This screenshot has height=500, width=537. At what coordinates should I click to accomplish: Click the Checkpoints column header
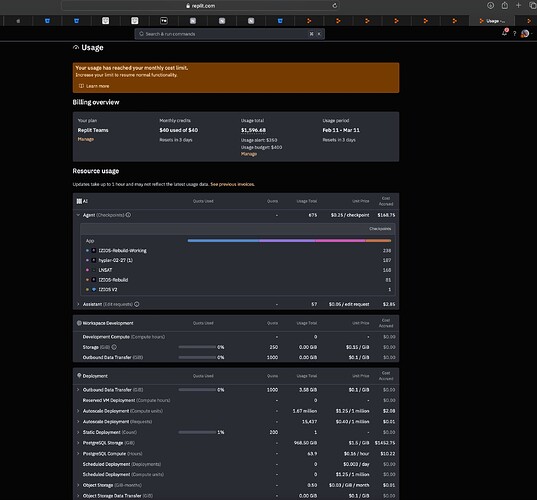(x=380, y=229)
